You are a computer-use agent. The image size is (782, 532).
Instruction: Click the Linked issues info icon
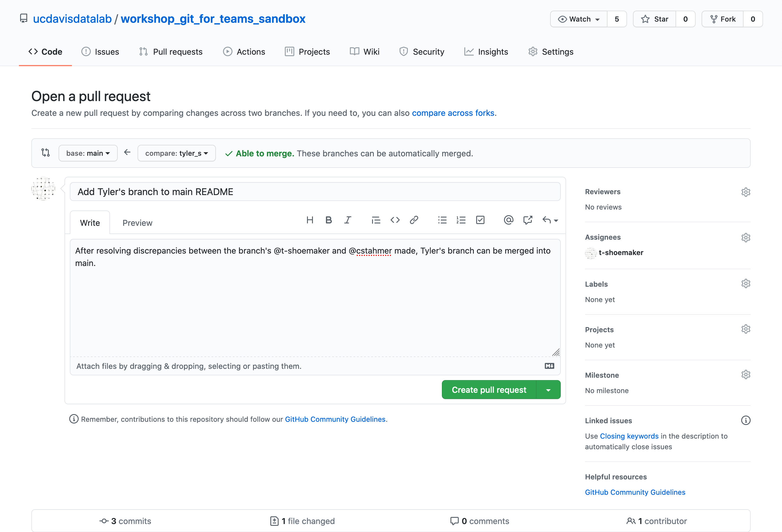(746, 420)
